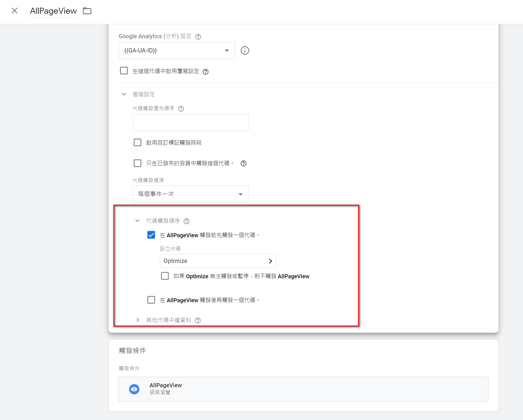
Task: Open help for 其他代碼中繼資料
Action: [x=198, y=320]
